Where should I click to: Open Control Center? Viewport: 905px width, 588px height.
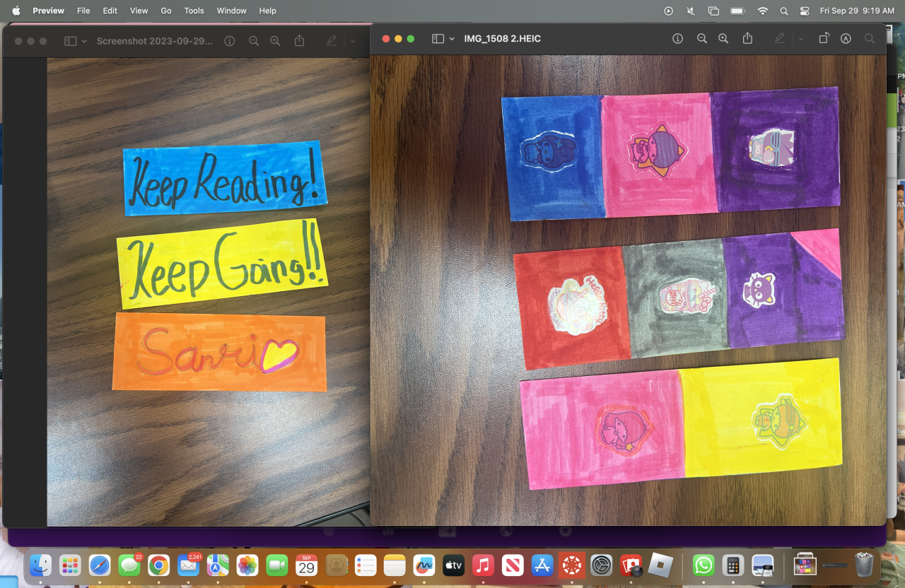point(804,11)
